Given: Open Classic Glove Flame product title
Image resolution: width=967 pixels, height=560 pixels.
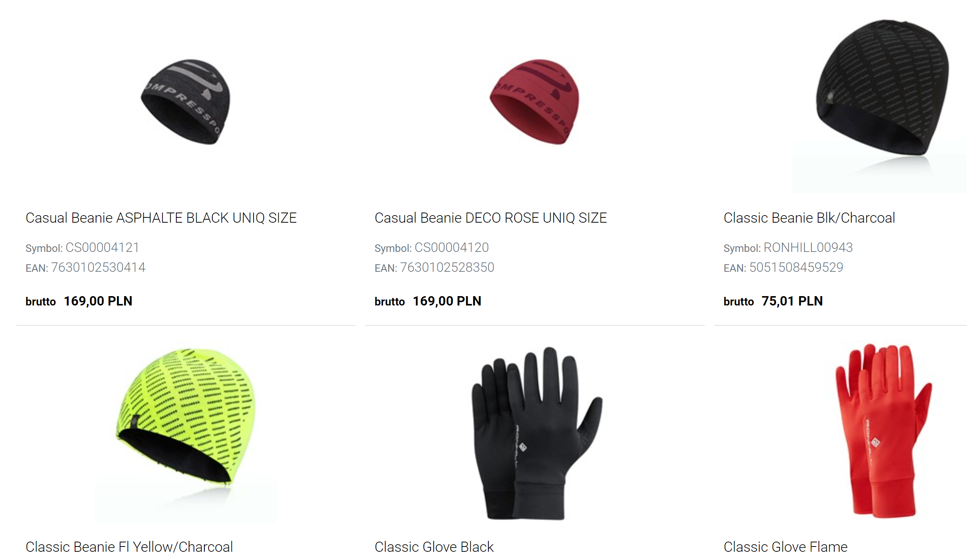Looking at the screenshot, I should pyautogui.click(x=785, y=547).
